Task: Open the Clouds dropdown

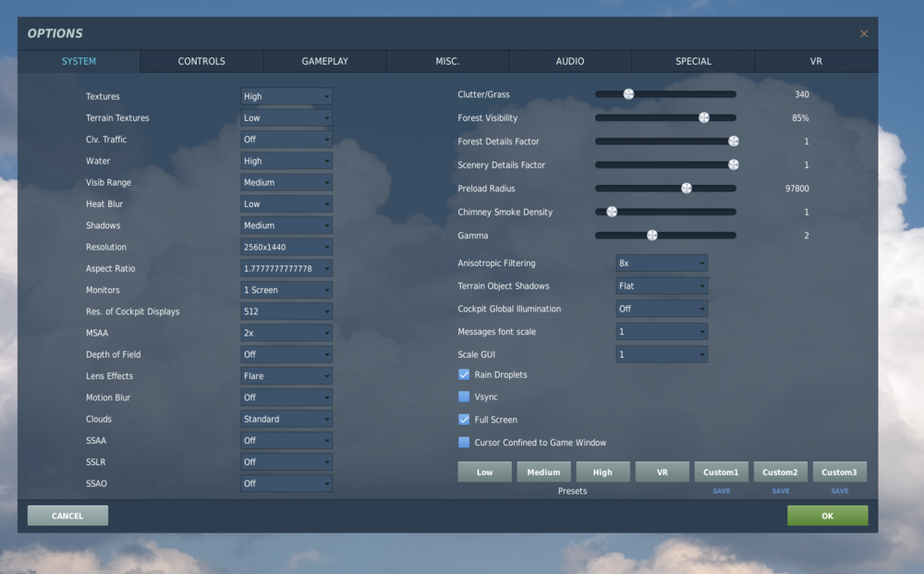Action: click(x=286, y=419)
